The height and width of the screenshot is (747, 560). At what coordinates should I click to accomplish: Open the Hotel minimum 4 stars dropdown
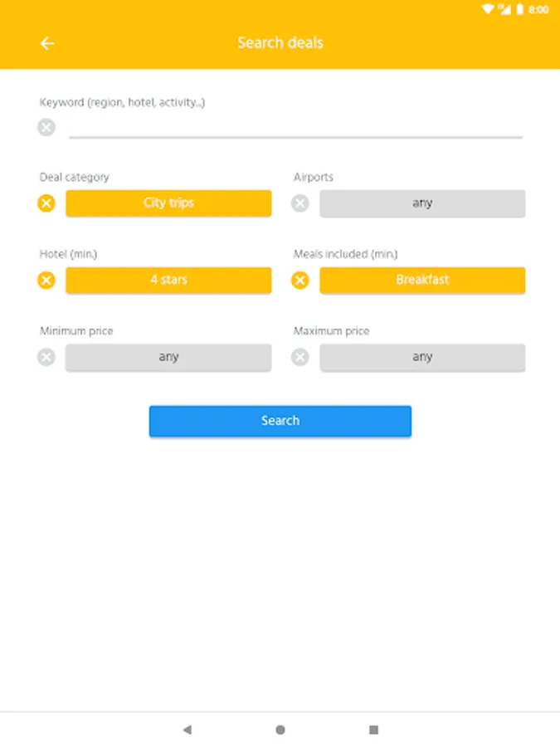(168, 281)
